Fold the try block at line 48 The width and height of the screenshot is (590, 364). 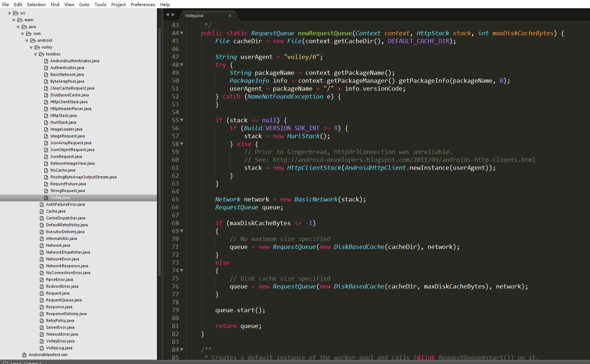coord(182,65)
